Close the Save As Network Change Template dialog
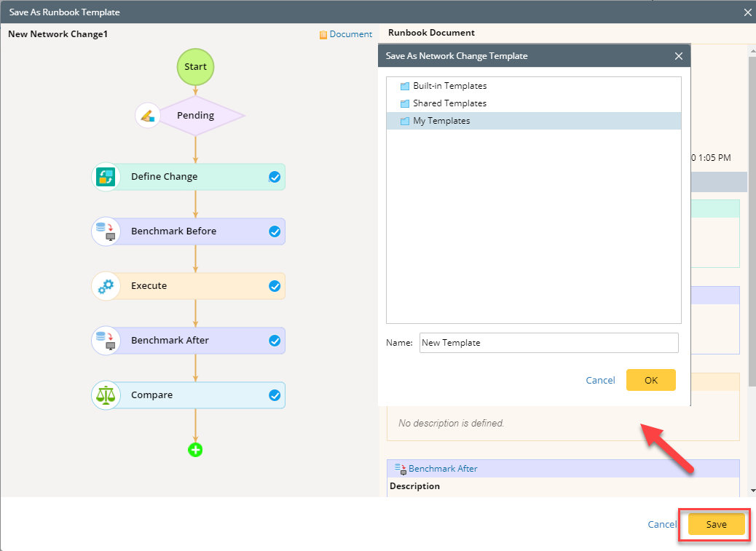Image resolution: width=756 pixels, height=551 pixels. pyautogui.click(x=679, y=56)
